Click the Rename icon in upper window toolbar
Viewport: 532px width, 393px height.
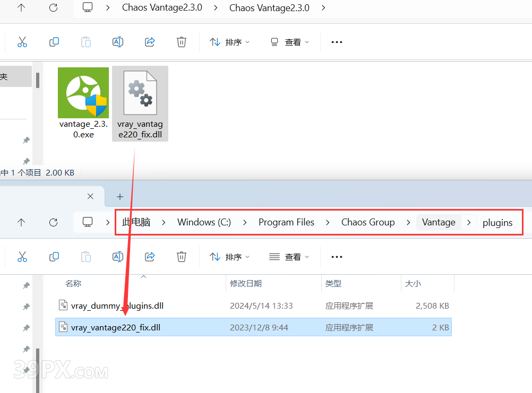click(x=118, y=42)
